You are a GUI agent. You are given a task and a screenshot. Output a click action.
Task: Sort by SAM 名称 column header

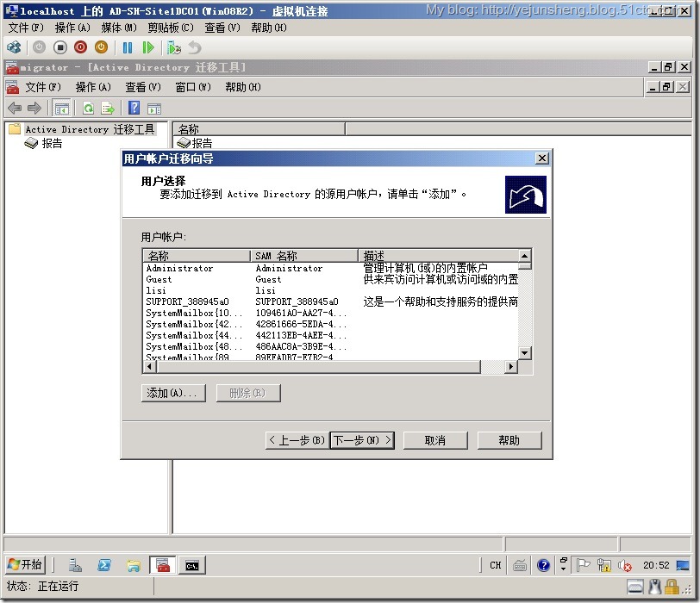click(304, 256)
